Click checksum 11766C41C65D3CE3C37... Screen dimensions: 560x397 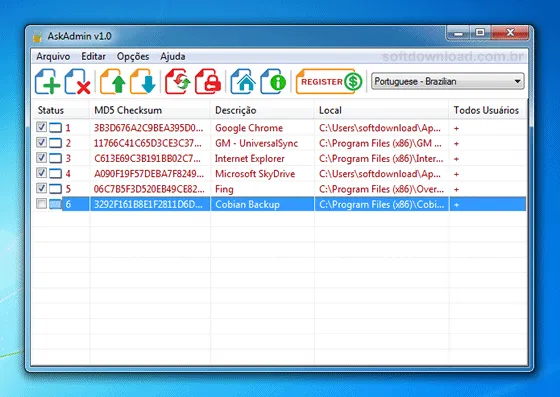click(x=148, y=143)
